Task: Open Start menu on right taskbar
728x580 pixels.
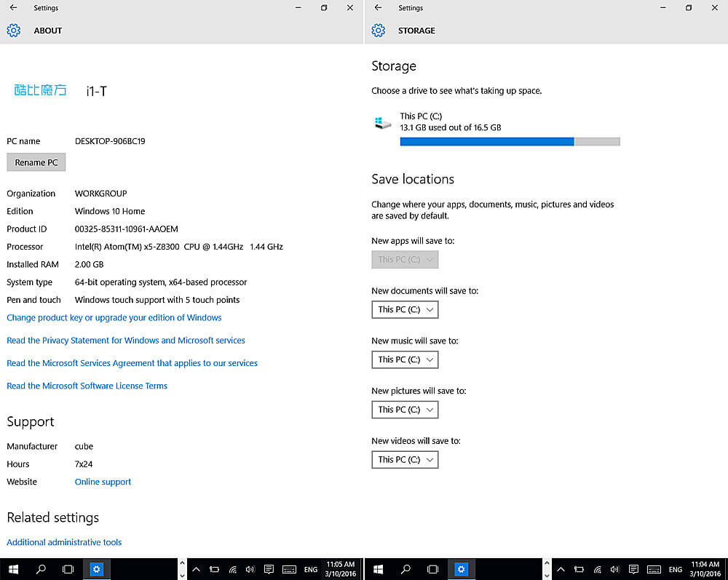Action: click(x=379, y=569)
